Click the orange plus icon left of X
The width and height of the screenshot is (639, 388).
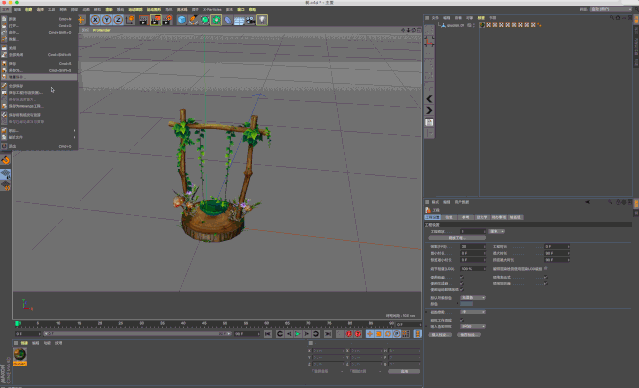click(82, 20)
